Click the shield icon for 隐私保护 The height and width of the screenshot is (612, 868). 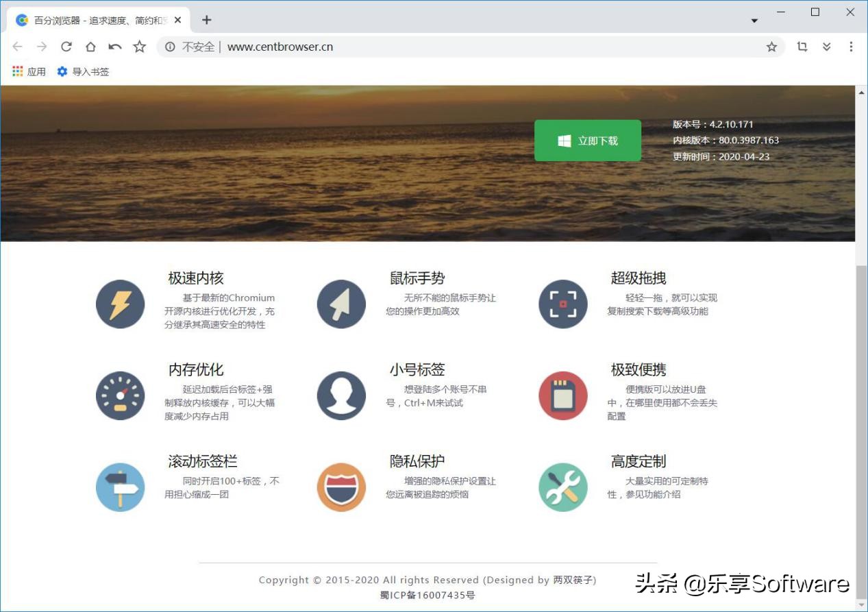tap(341, 487)
